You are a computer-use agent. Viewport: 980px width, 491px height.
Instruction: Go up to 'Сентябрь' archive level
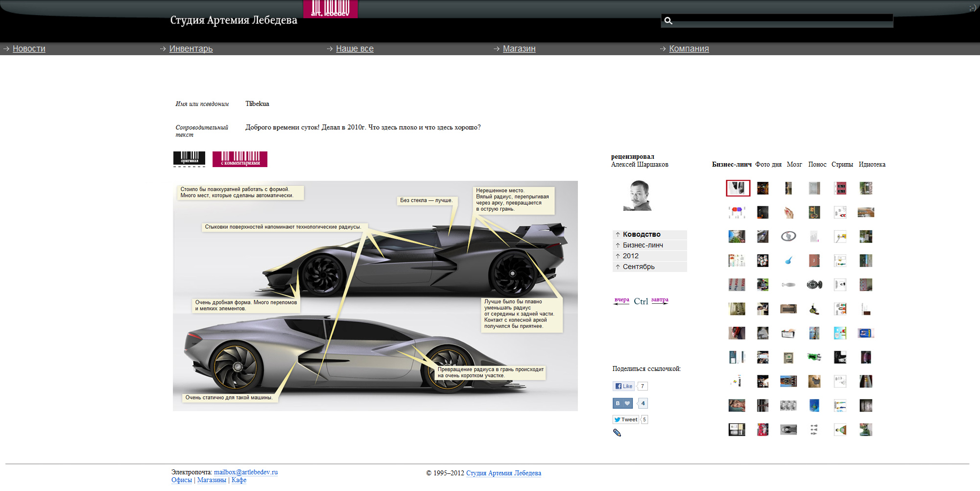coord(638,267)
